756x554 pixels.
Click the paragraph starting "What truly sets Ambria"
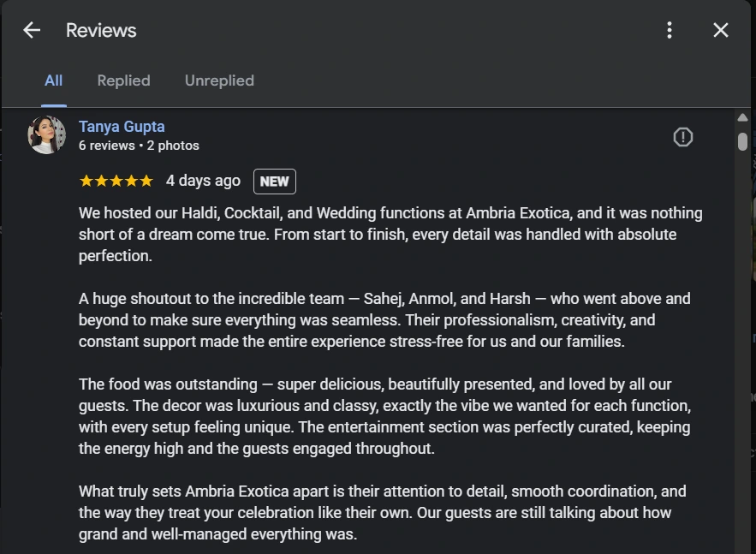click(x=382, y=512)
